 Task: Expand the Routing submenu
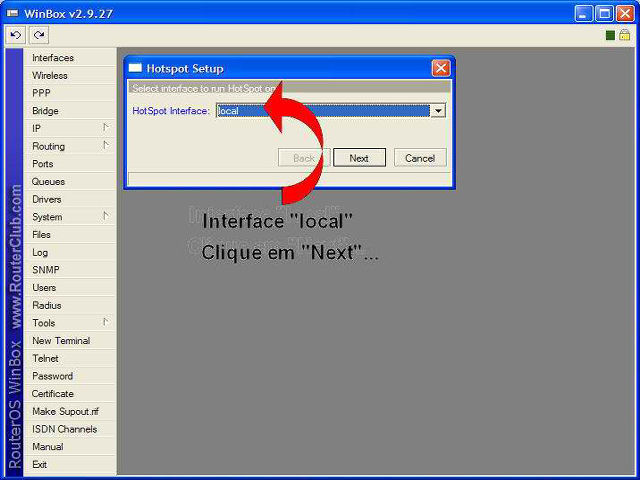[70, 146]
